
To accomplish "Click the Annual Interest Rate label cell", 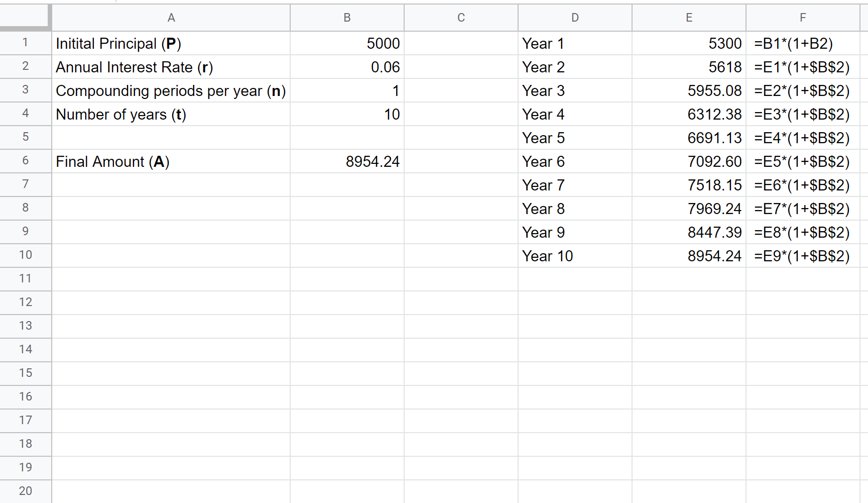I will pyautogui.click(x=171, y=67).
